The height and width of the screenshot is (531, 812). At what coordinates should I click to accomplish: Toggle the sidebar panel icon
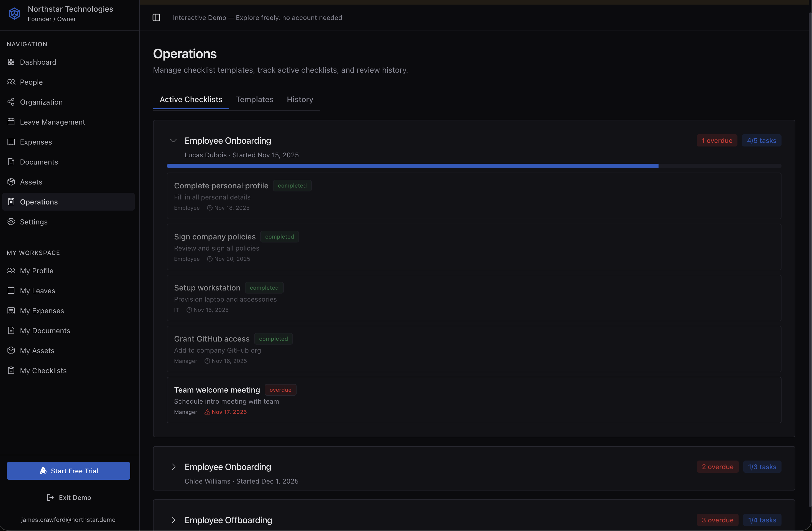(x=156, y=18)
